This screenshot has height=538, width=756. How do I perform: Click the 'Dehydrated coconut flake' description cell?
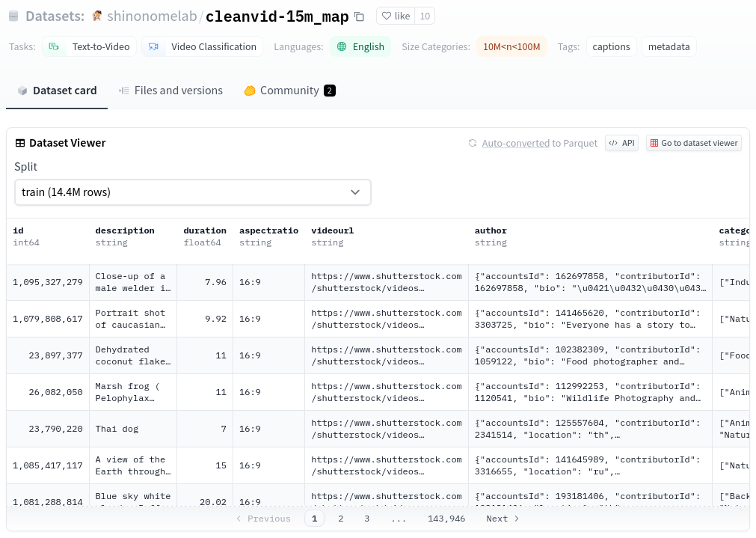[133, 355]
